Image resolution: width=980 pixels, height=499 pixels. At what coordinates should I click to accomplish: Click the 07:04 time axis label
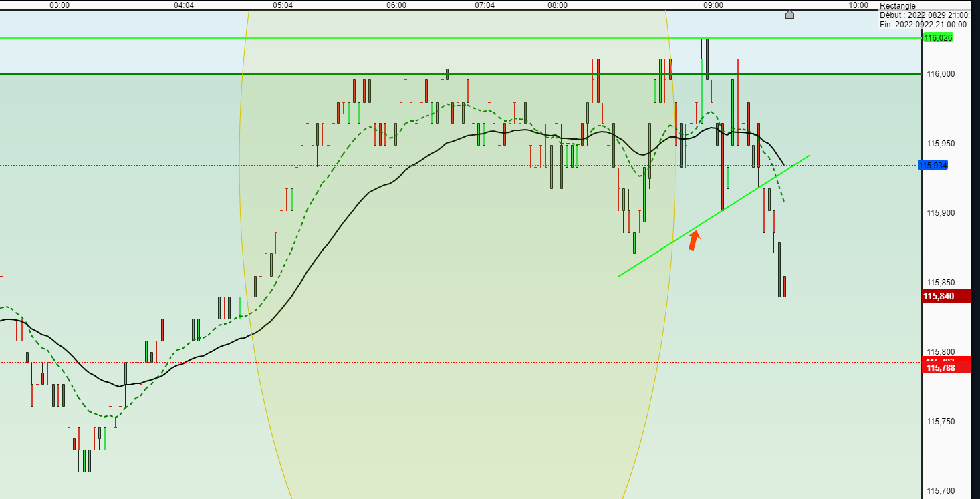pos(485,5)
